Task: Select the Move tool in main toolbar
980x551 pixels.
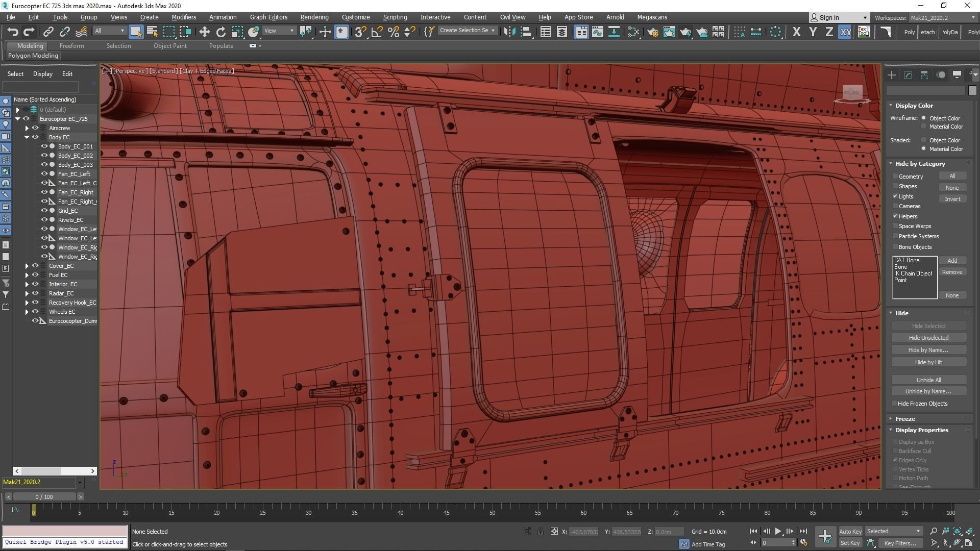Action: coord(204,32)
